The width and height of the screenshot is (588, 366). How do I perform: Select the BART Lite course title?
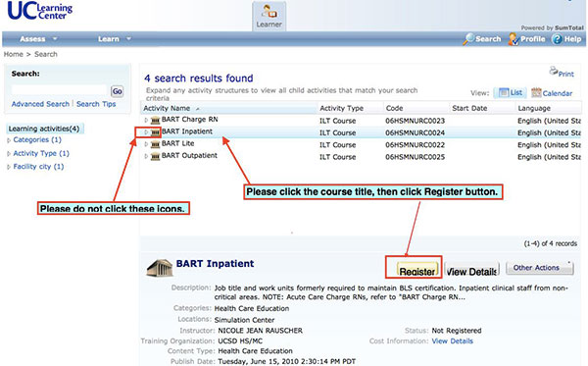pos(177,143)
